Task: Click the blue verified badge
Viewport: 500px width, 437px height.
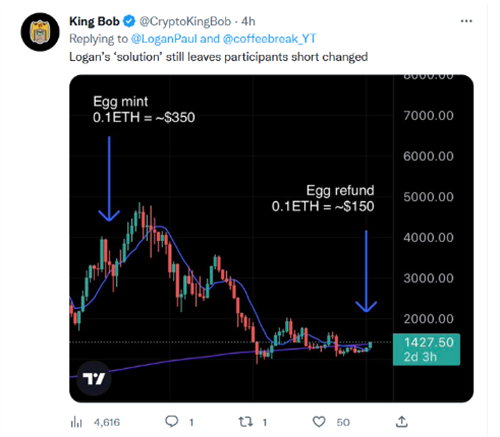Action: 129,21
